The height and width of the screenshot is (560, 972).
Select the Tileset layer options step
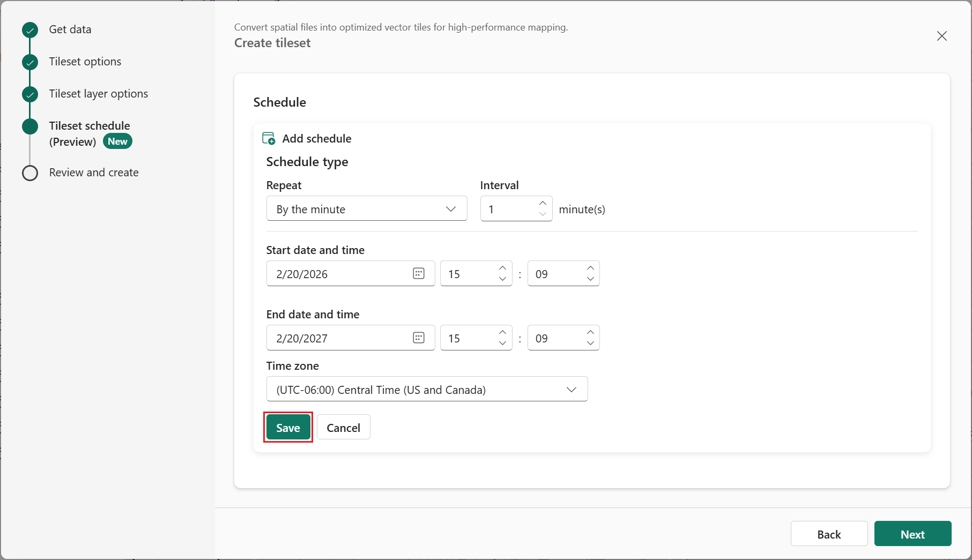pos(98,94)
